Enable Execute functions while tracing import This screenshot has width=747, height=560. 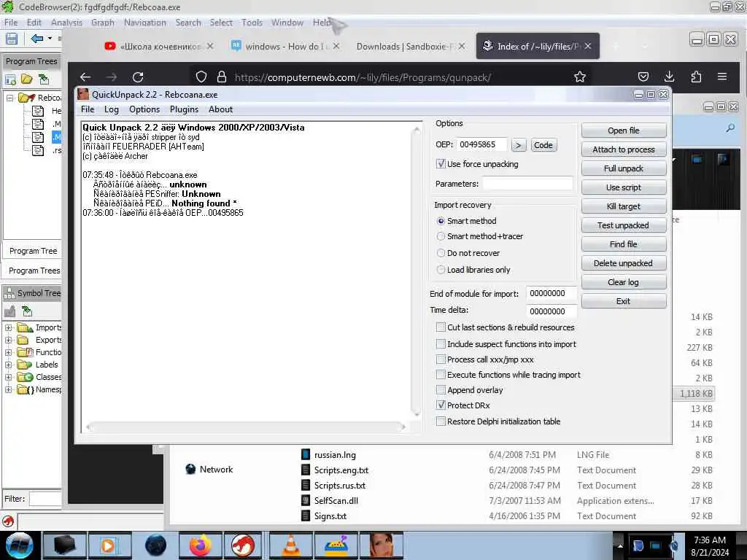441,374
